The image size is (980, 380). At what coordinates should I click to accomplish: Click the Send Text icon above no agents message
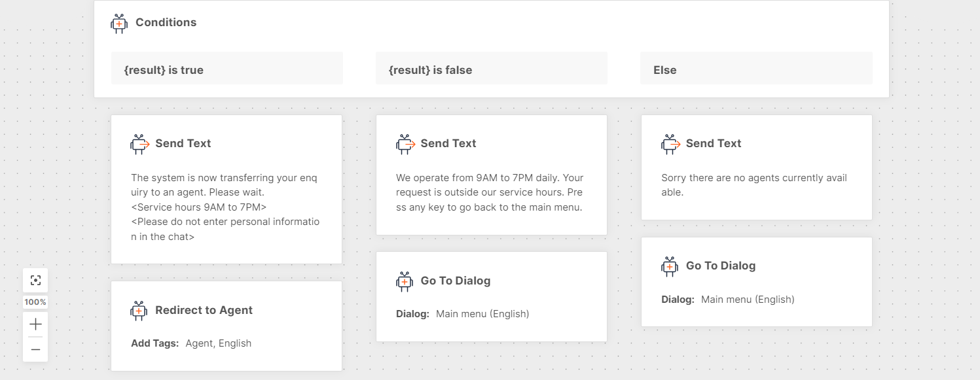click(x=670, y=144)
